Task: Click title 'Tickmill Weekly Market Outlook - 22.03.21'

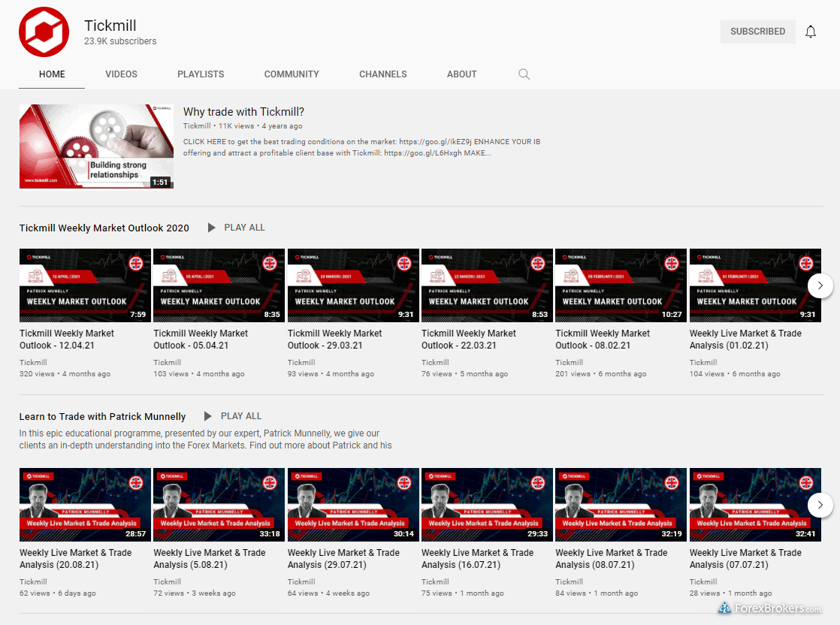Action: (x=469, y=340)
